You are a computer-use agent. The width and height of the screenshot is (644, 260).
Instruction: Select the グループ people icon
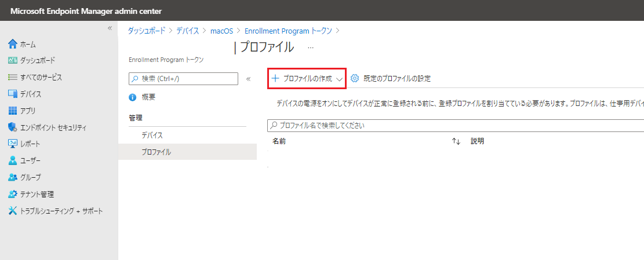pos(13,178)
